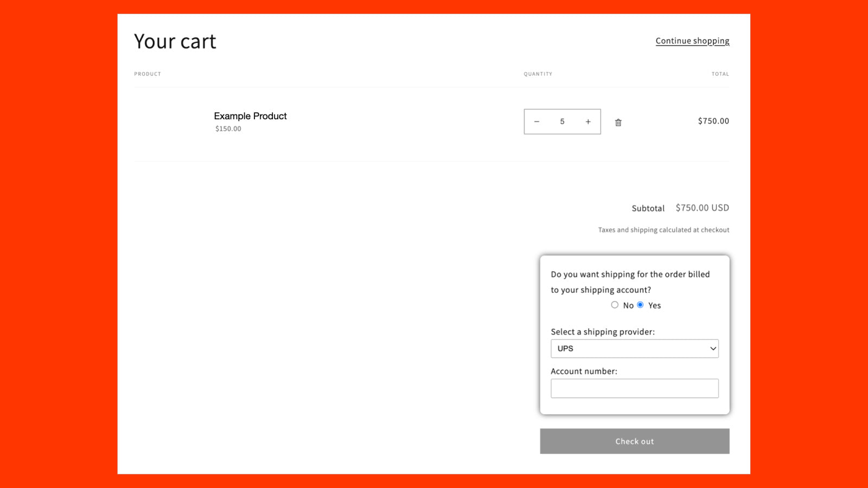
Task: Click the QUANTITY column header
Action: 538,74
